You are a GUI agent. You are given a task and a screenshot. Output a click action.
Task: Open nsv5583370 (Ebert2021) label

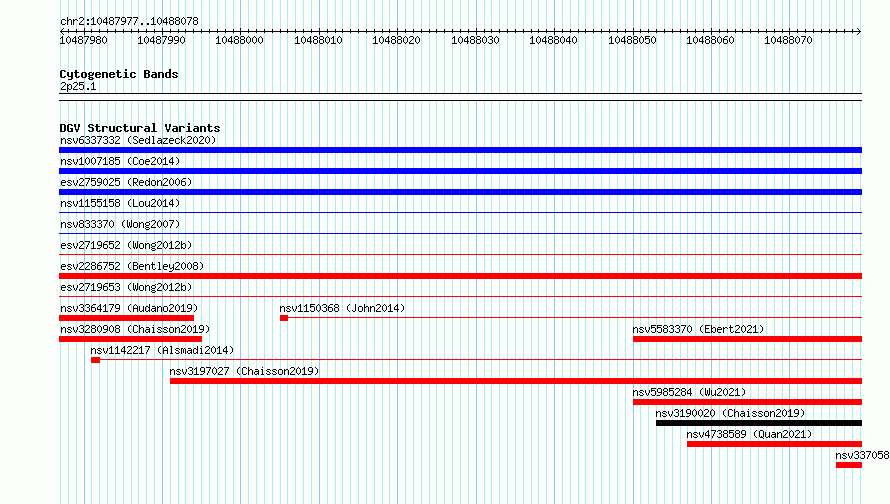click(698, 329)
